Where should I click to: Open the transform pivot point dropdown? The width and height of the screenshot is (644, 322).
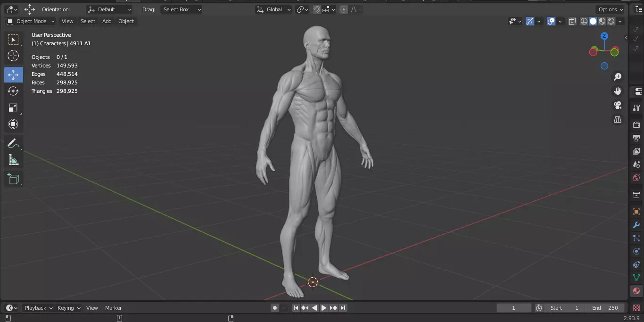[x=302, y=9]
